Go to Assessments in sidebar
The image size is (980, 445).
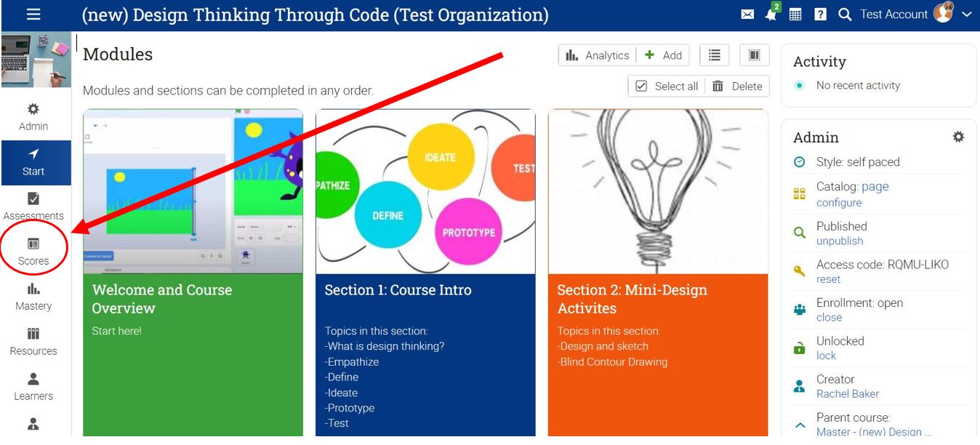pyautogui.click(x=33, y=207)
